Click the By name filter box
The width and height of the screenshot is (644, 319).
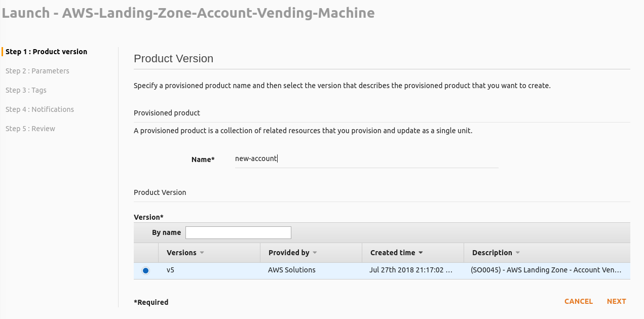[238, 232]
